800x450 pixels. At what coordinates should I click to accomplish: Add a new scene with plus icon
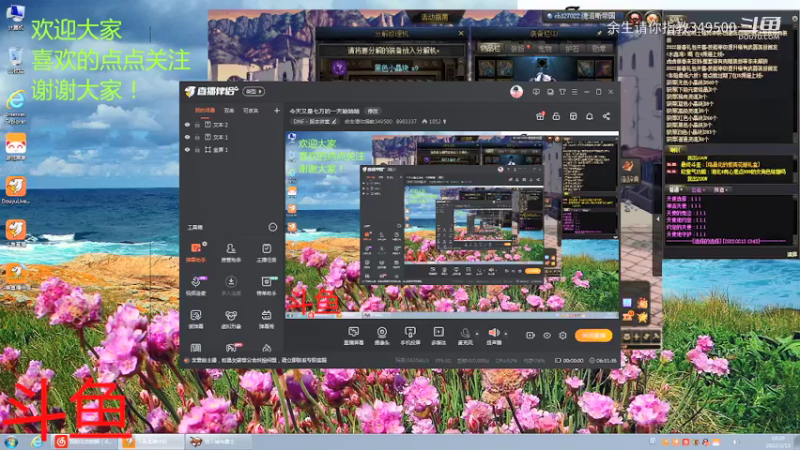pos(277,110)
